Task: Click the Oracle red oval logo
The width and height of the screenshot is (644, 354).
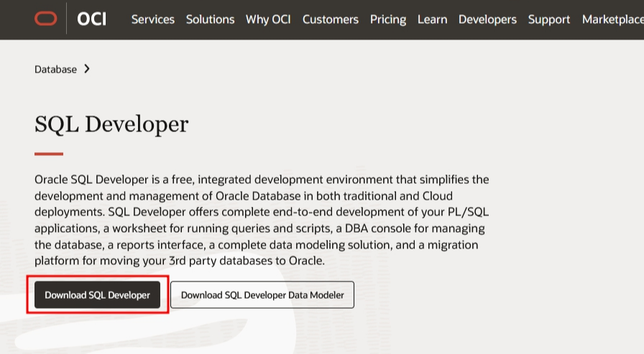Action: pyautogui.click(x=45, y=19)
